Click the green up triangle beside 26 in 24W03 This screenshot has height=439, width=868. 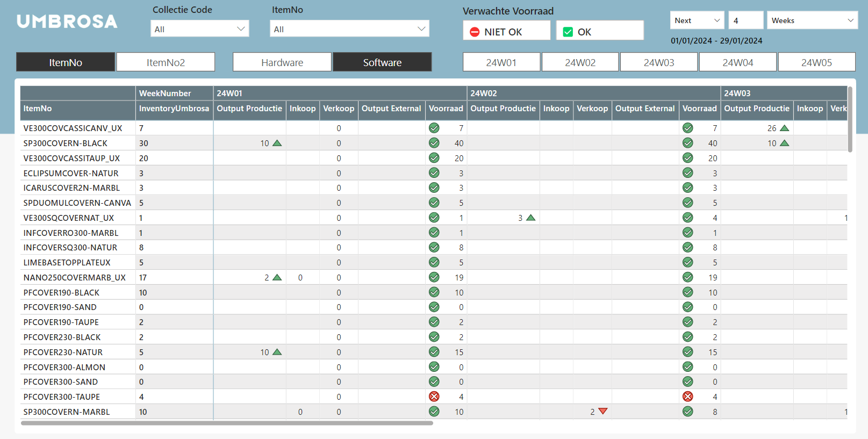pos(784,128)
